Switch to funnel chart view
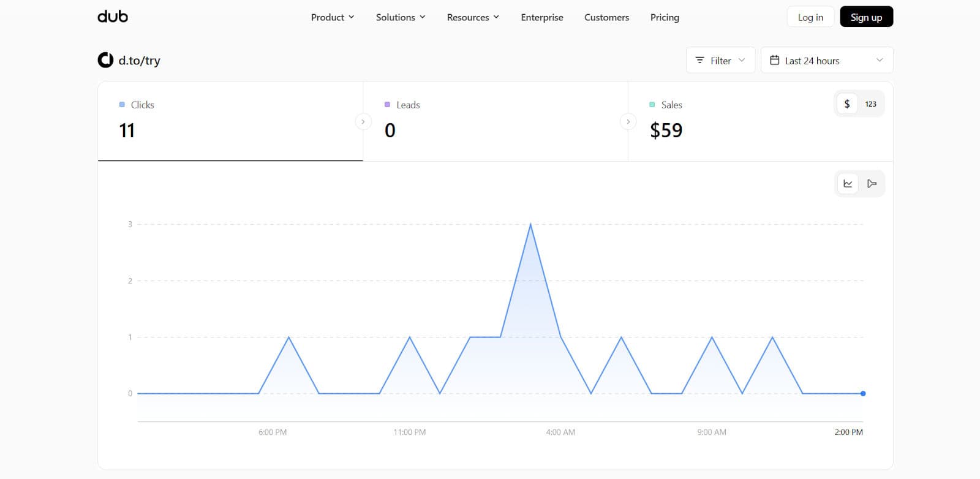The height and width of the screenshot is (479, 980). tap(872, 183)
